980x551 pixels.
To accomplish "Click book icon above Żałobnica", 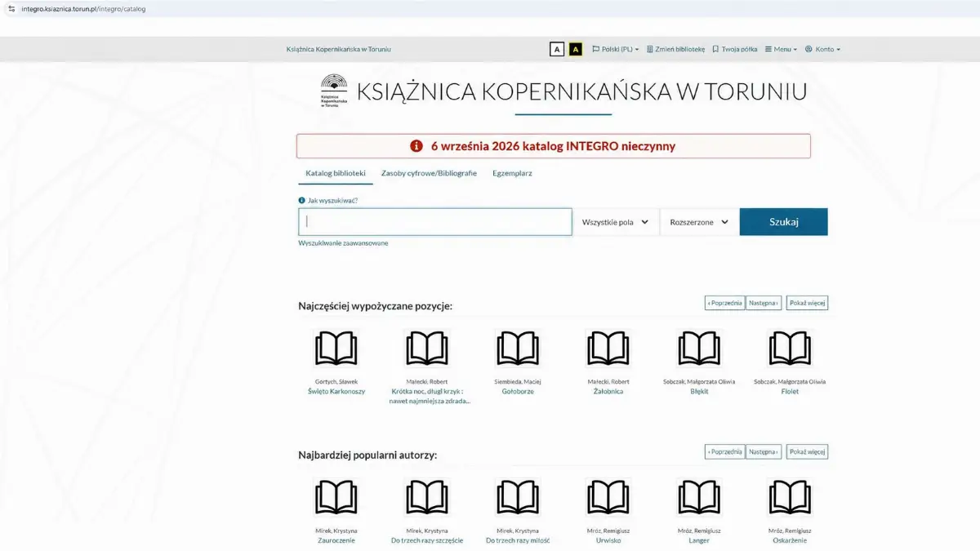I will (608, 349).
